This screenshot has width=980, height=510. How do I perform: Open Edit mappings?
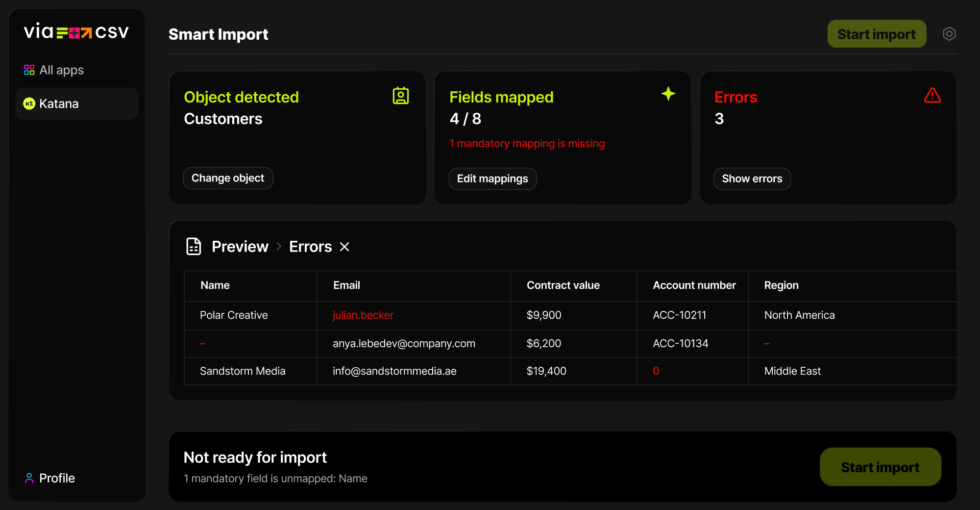tap(492, 178)
